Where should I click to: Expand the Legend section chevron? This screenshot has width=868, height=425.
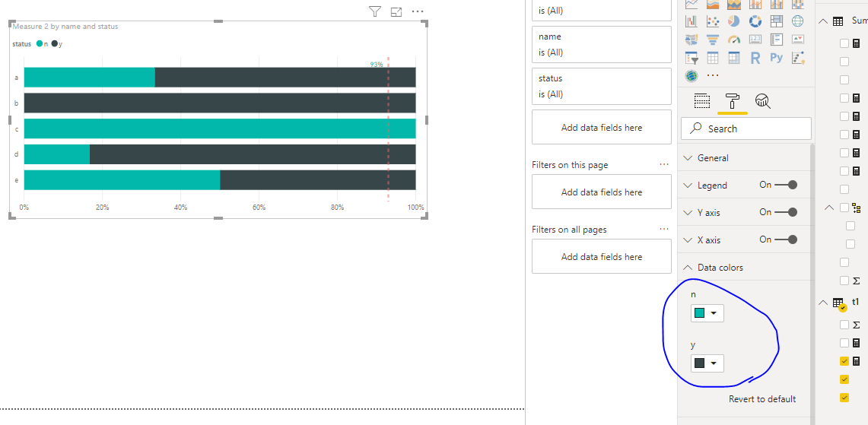tap(688, 186)
